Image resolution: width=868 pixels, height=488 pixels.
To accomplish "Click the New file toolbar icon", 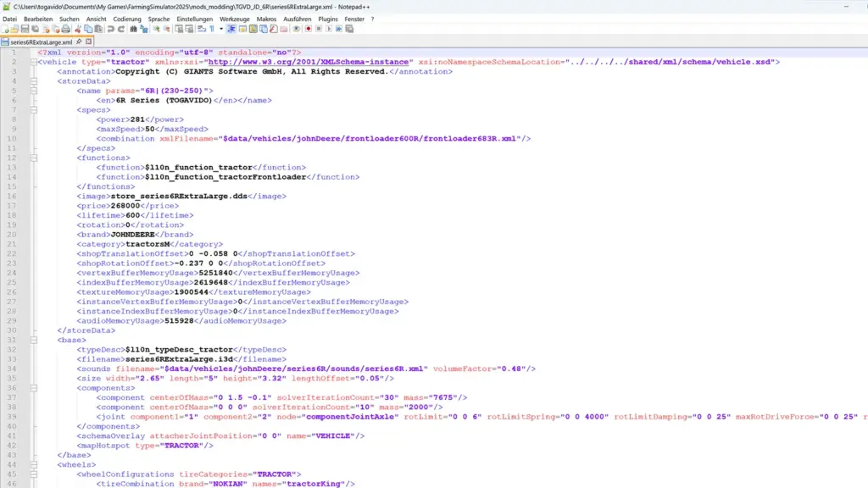I will click(x=5, y=29).
